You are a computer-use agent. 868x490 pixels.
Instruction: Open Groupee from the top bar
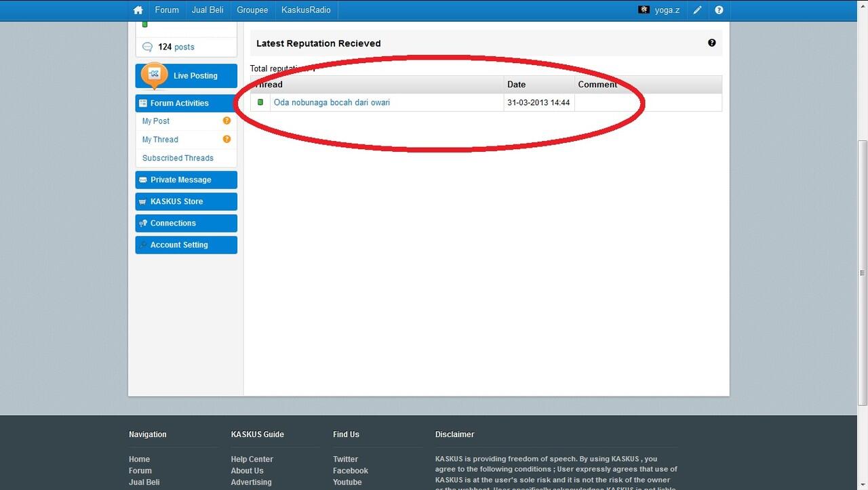click(252, 10)
